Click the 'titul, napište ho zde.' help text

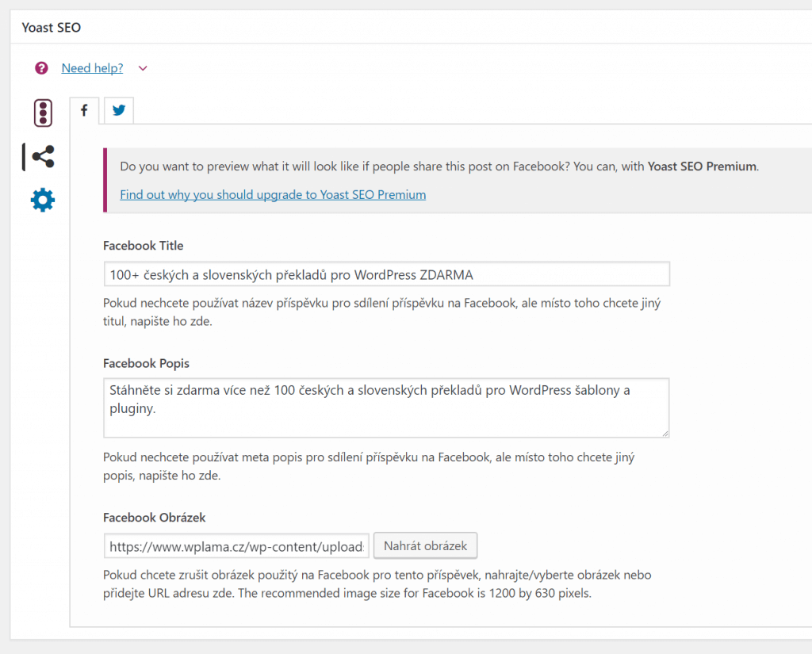158,322
